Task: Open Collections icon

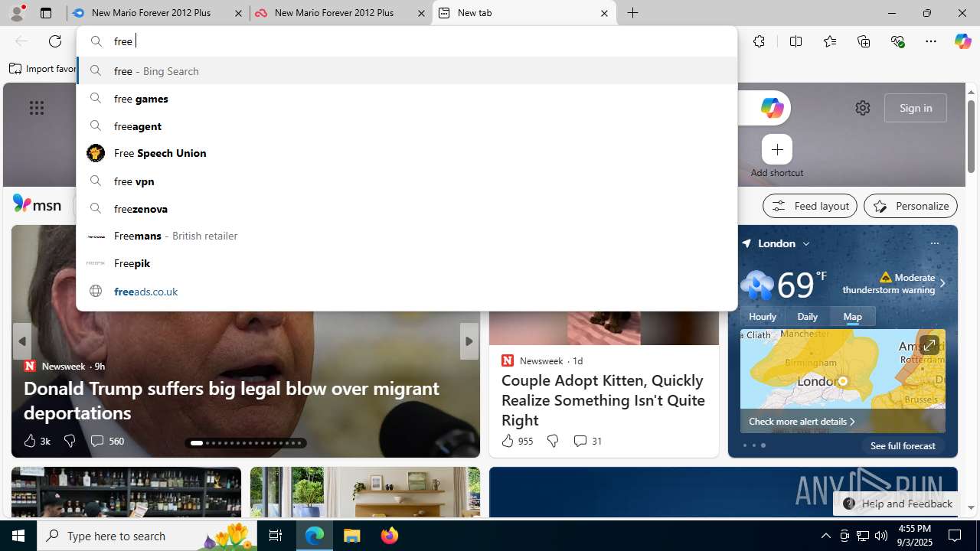Action: click(x=864, y=41)
